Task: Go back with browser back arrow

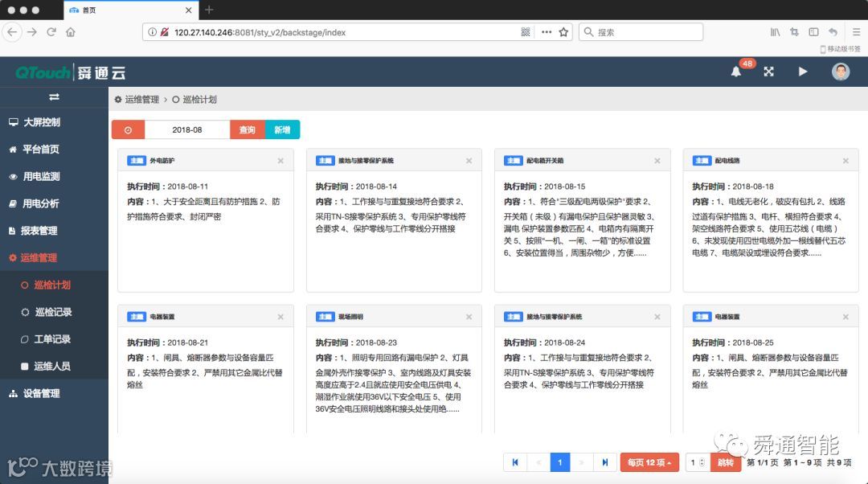Action: click(12, 32)
